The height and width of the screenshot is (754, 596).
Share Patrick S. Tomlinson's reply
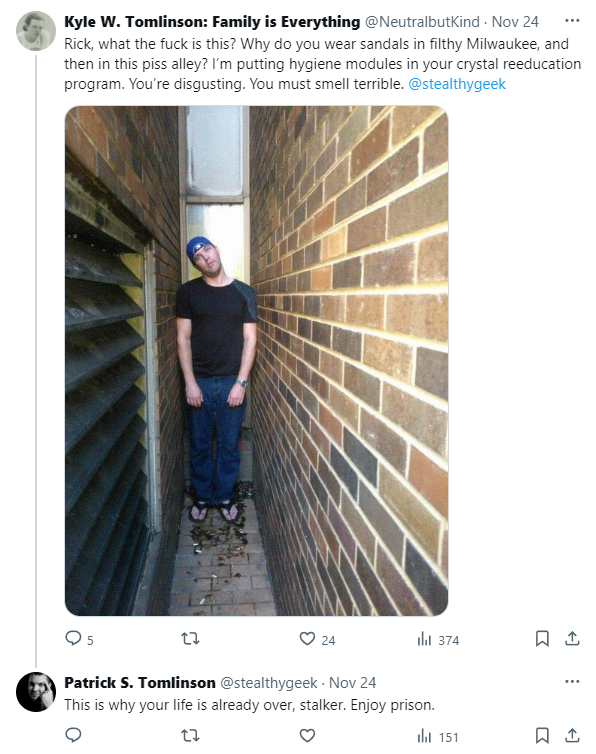572,735
